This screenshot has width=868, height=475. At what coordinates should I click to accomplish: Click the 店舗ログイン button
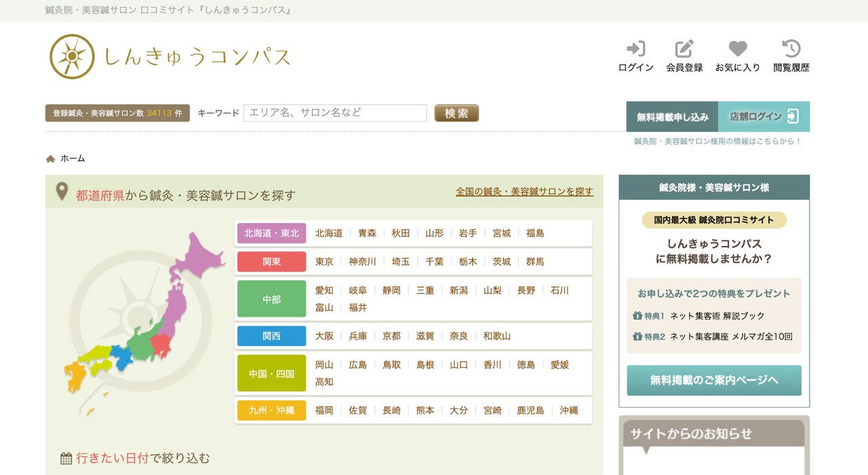[764, 117]
